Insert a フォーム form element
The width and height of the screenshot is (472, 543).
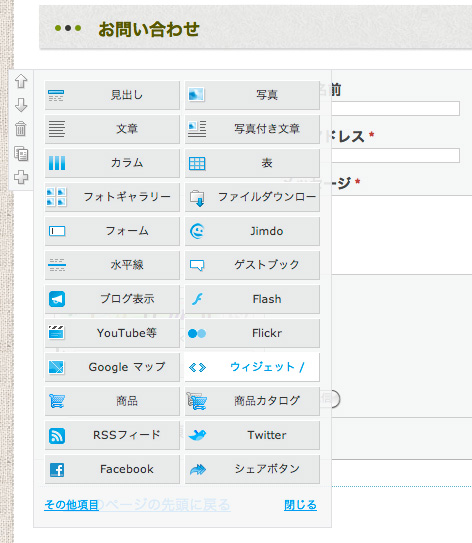[112, 231]
